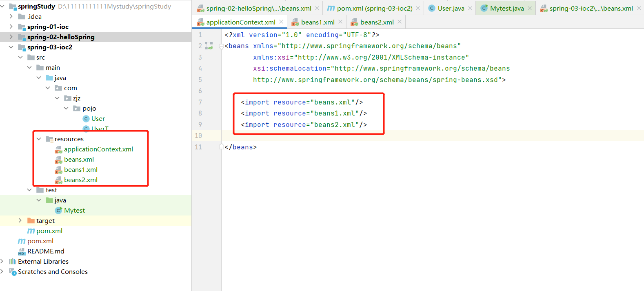Switch to spring-03-ioc2 beans.xml tab

(591, 8)
